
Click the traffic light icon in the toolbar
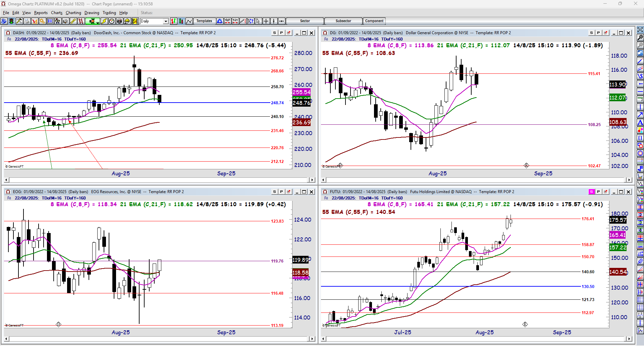click(x=11, y=21)
